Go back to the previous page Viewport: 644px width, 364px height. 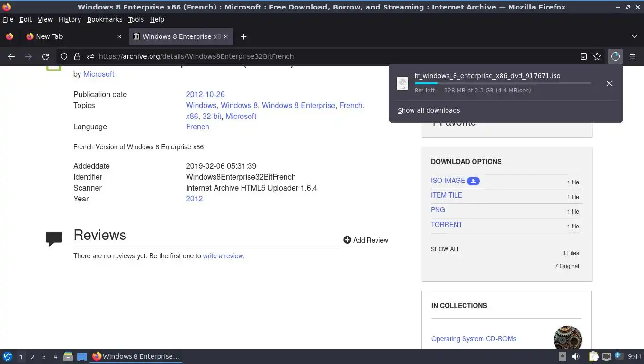click(11, 56)
